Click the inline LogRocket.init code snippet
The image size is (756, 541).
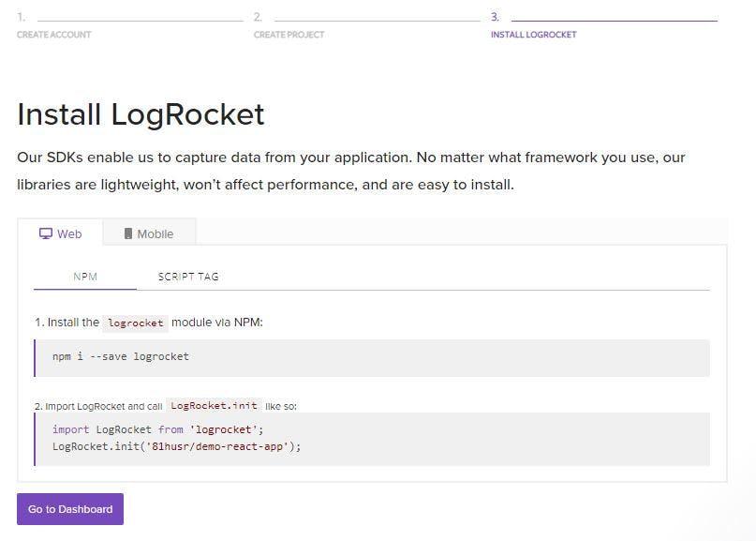[x=214, y=406]
